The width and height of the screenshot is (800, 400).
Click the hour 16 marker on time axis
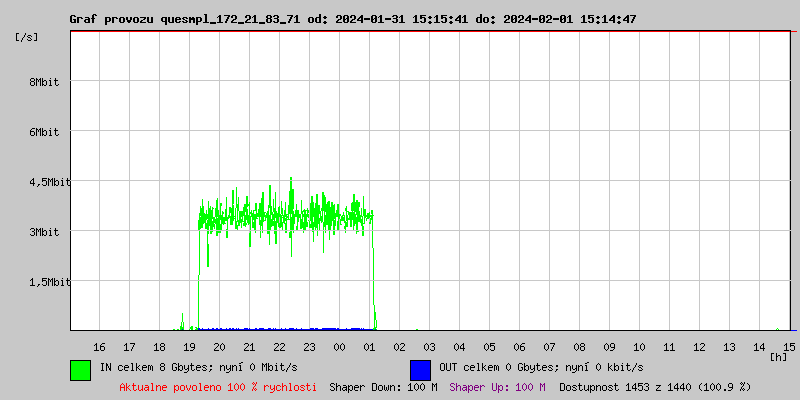tap(99, 346)
